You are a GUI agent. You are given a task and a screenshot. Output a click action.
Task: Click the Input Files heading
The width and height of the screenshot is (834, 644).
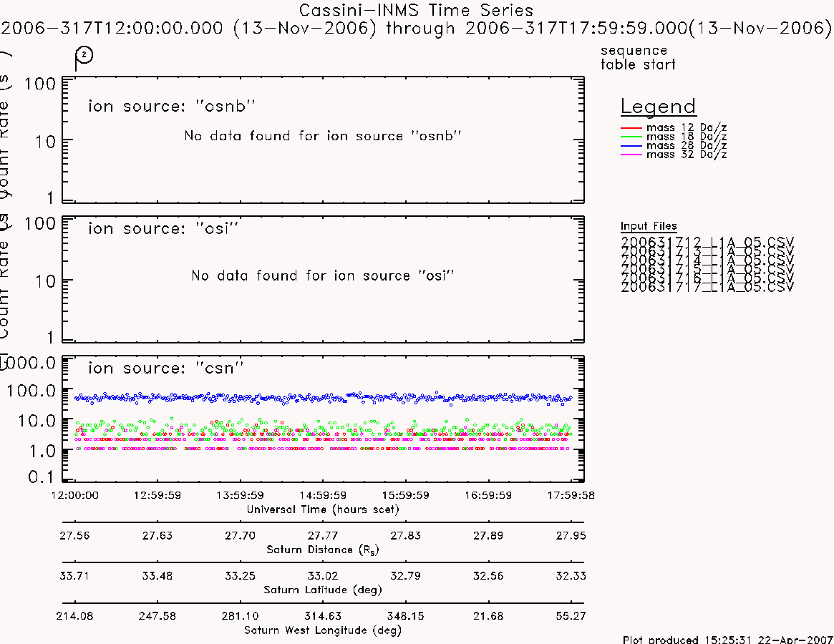click(x=649, y=226)
